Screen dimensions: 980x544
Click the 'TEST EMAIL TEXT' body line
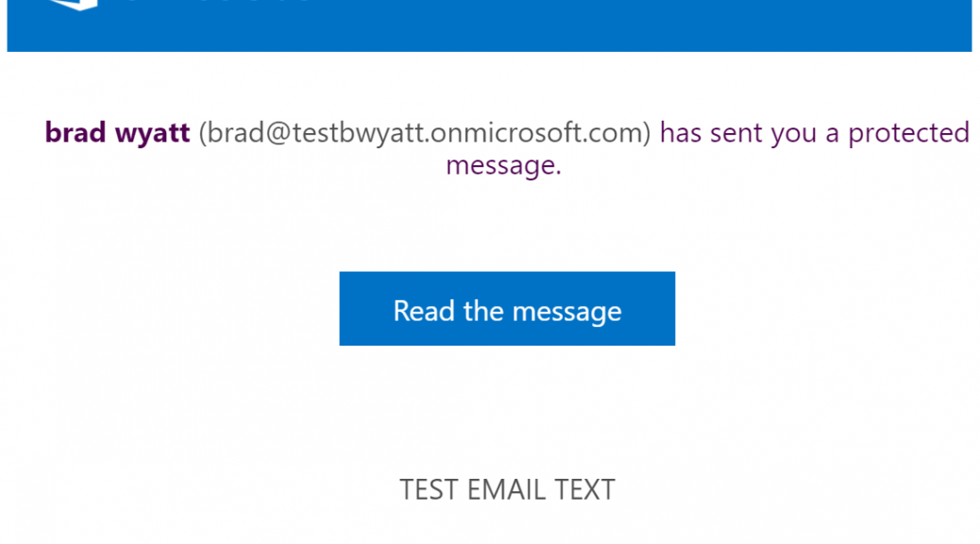tap(507, 489)
